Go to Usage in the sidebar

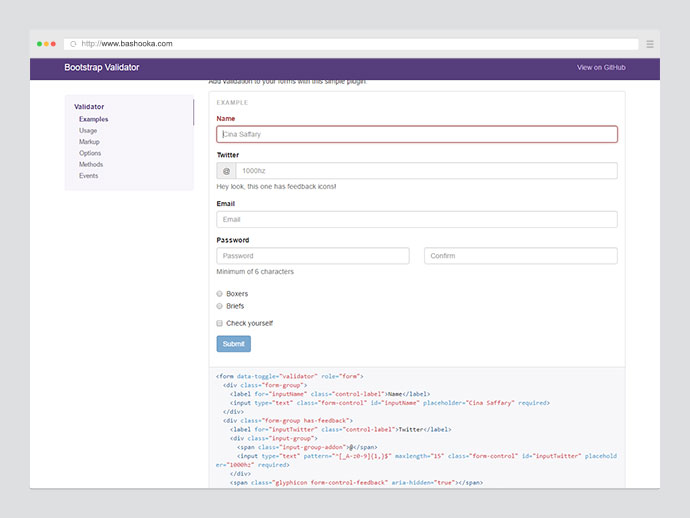coord(88,131)
